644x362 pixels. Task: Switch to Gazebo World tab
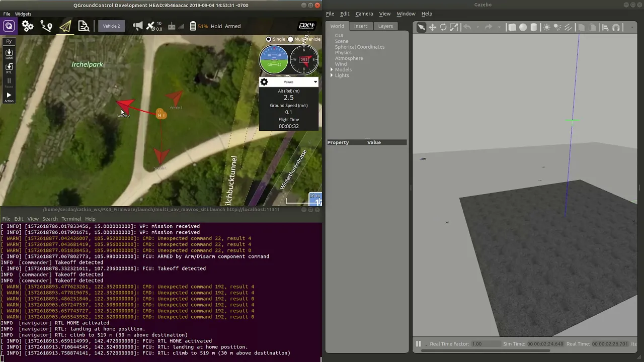(x=337, y=26)
